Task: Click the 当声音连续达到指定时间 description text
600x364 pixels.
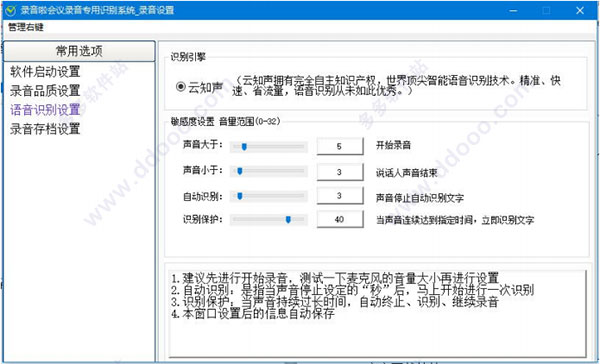Action: (x=455, y=220)
